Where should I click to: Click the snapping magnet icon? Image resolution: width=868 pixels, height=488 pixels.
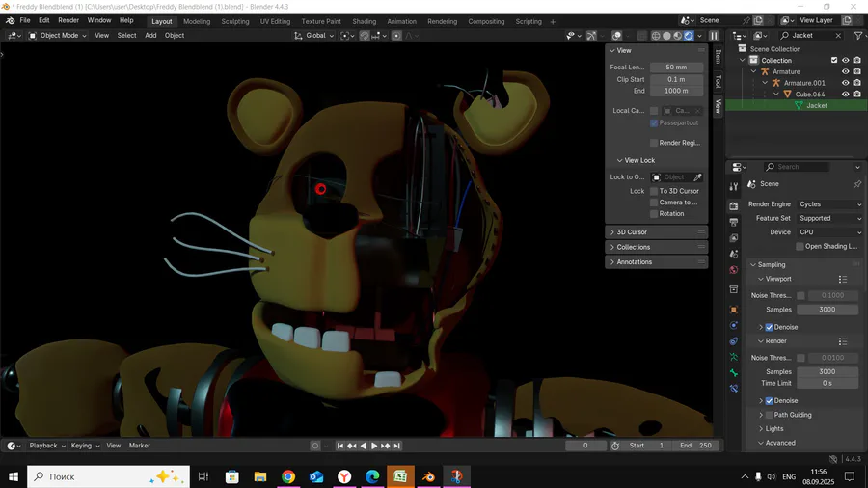[365, 36]
